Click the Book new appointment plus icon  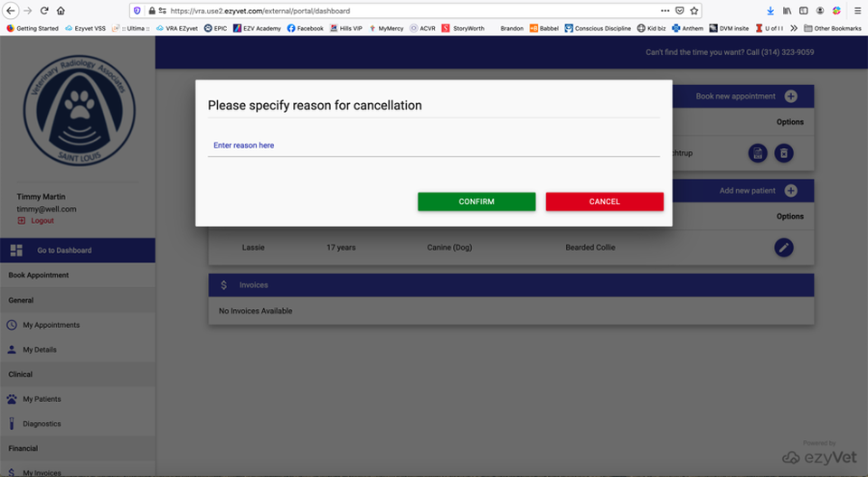pos(790,97)
